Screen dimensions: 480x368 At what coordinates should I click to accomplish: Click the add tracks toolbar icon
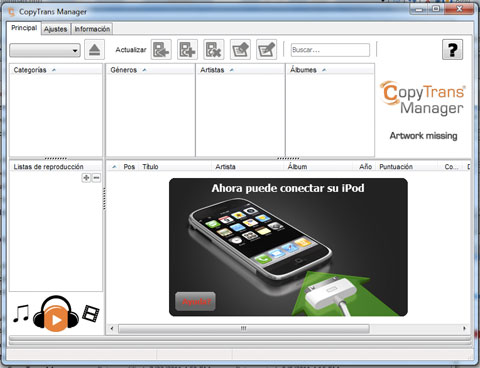tap(161, 50)
